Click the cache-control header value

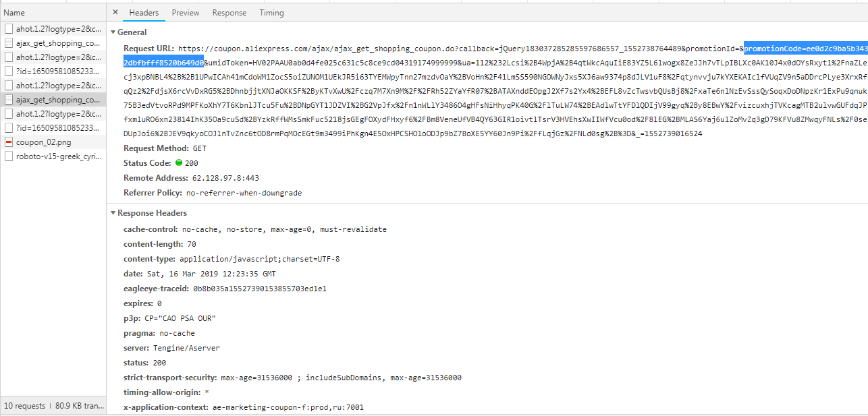pyautogui.click(x=284, y=229)
